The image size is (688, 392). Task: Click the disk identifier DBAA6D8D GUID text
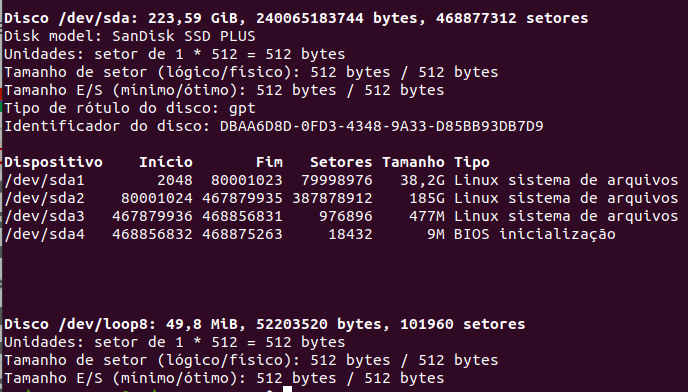click(x=382, y=126)
